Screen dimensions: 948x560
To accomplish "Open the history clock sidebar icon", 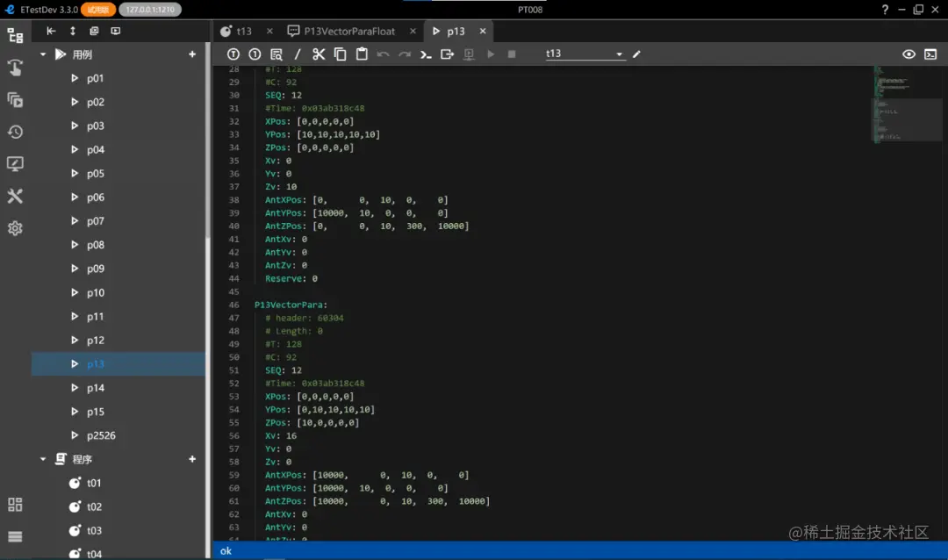I will tap(15, 132).
